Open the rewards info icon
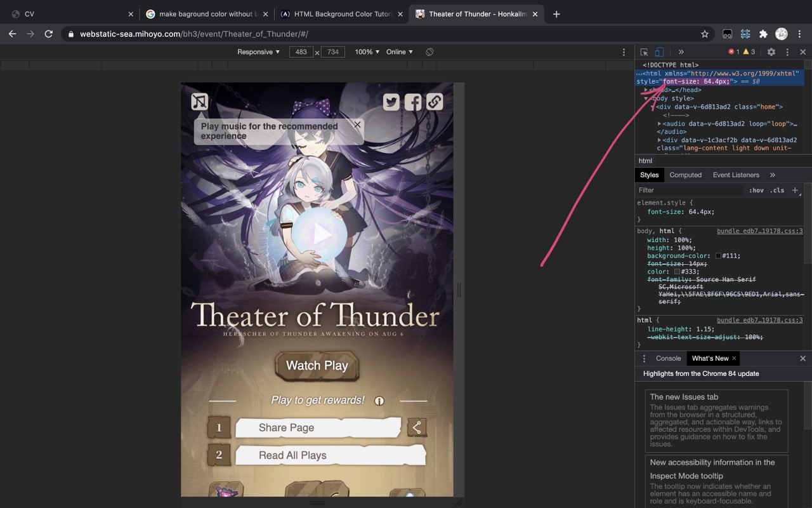Viewport: 812px width, 508px height. 379,401
